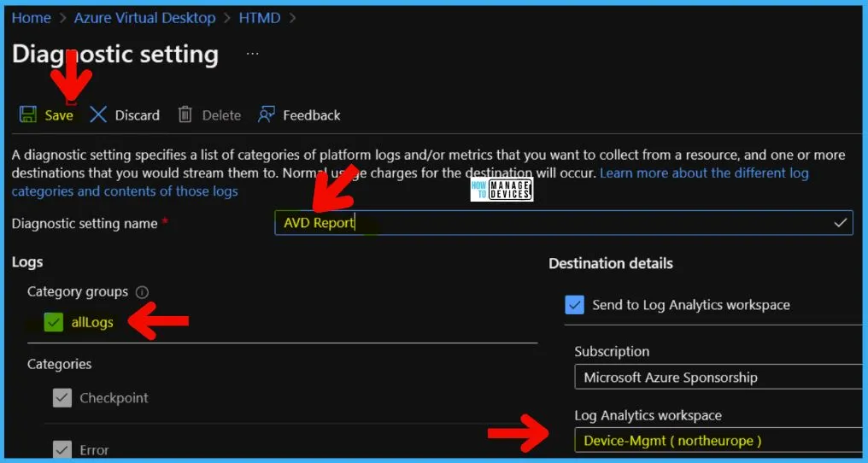Image resolution: width=868 pixels, height=463 pixels.
Task: Click the Save floppy disk icon
Action: tap(27, 114)
